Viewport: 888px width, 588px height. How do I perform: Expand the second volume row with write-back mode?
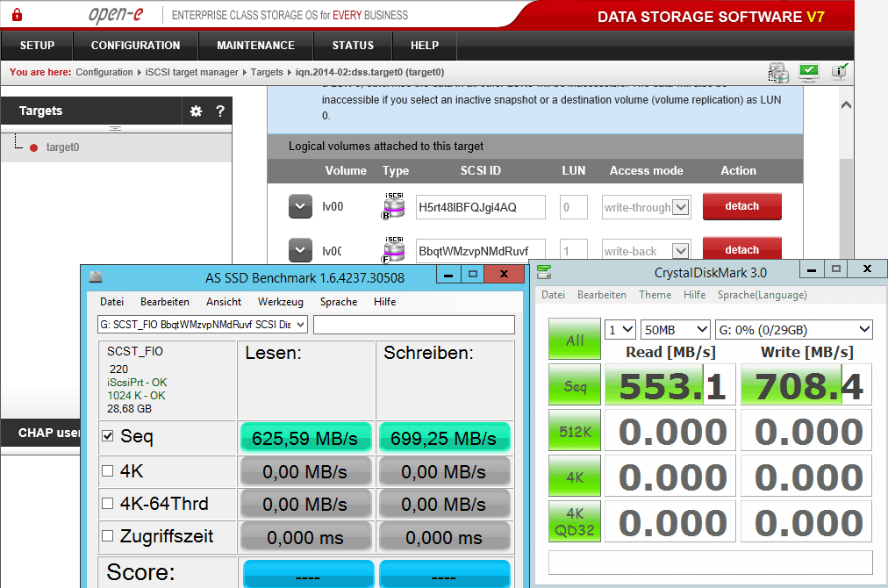[x=300, y=250]
